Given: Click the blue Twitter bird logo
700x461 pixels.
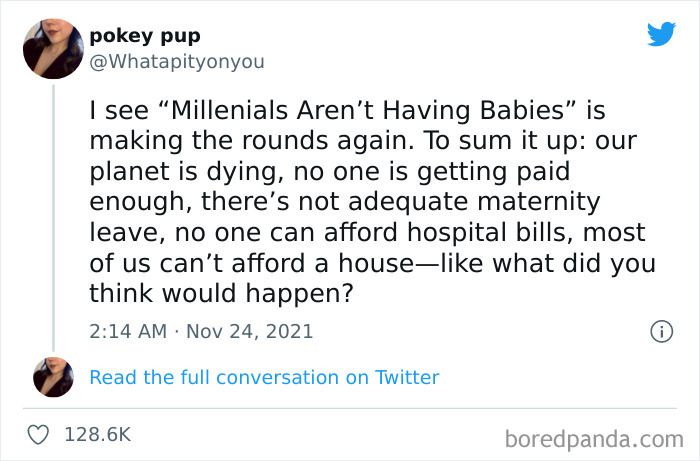Looking at the screenshot, I should pyautogui.click(x=661, y=34).
